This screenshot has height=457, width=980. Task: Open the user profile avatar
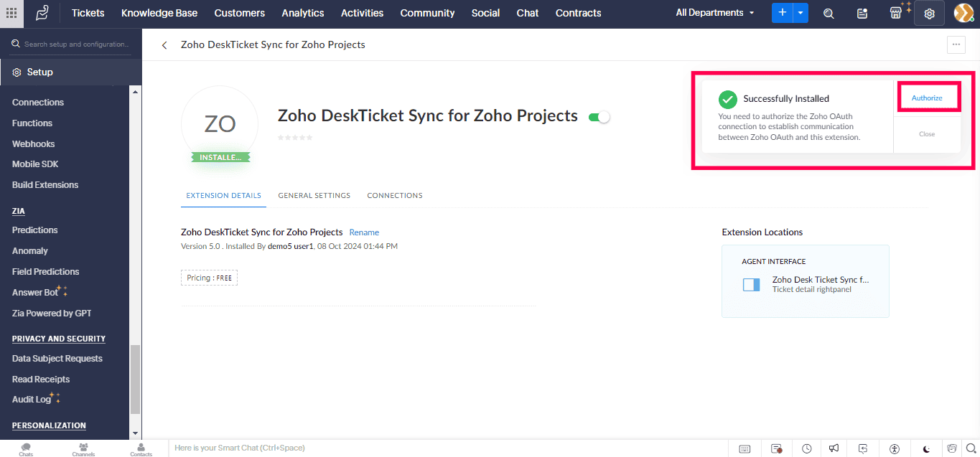tap(963, 13)
